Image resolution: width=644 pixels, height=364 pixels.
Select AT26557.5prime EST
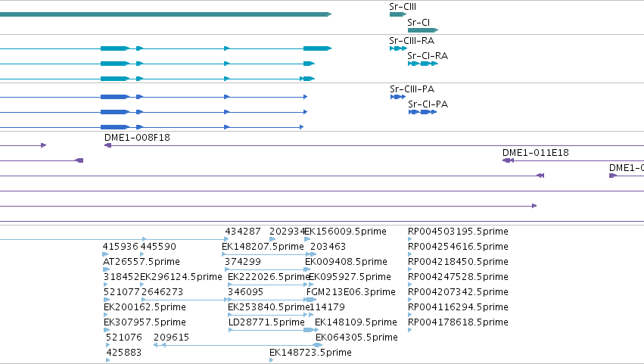(x=142, y=262)
